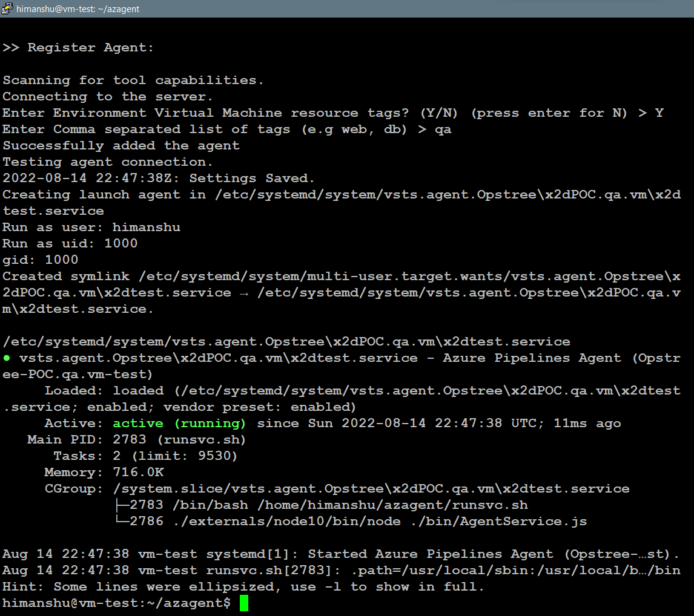The height and width of the screenshot is (616, 694).
Task: Click the 'Connecting to the server.' line
Action: click(108, 96)
